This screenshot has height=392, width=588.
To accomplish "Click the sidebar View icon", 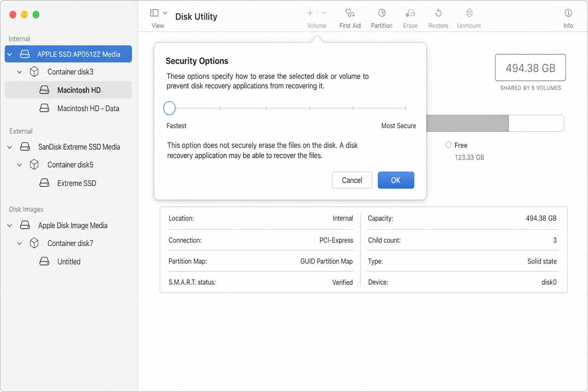I will click(x=154, y=13).
